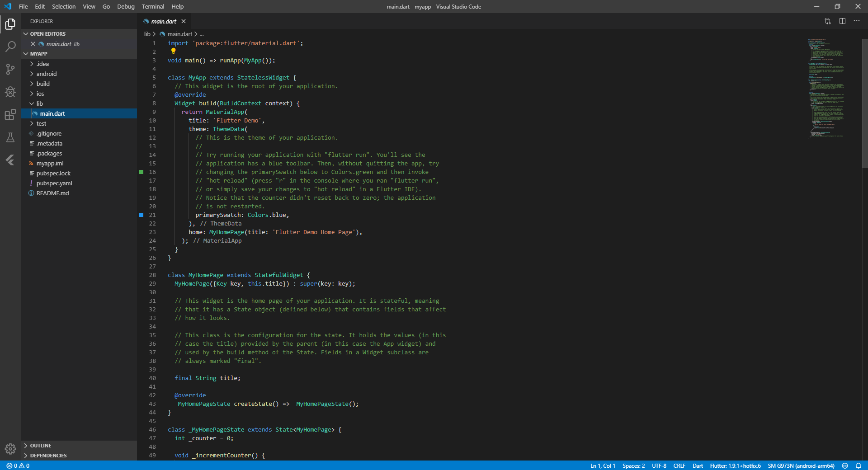
Task: Split the editor to the right
Action: click(842, 21)
